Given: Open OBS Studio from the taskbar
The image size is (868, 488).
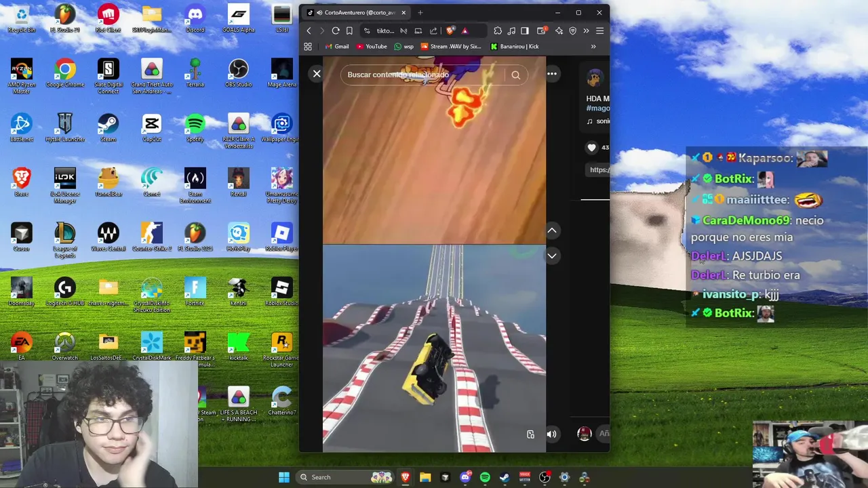Looking at the screenshot, I should [x=545, y=477].
